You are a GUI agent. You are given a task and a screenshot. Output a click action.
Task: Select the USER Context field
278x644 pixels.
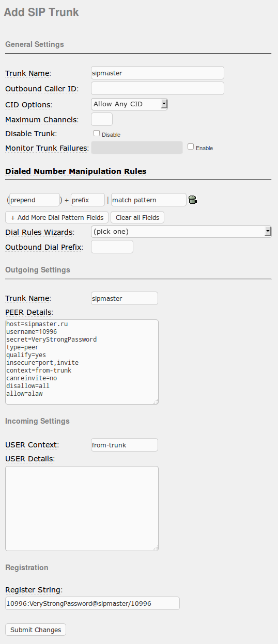pyautogui.click(x=125, y=445)
